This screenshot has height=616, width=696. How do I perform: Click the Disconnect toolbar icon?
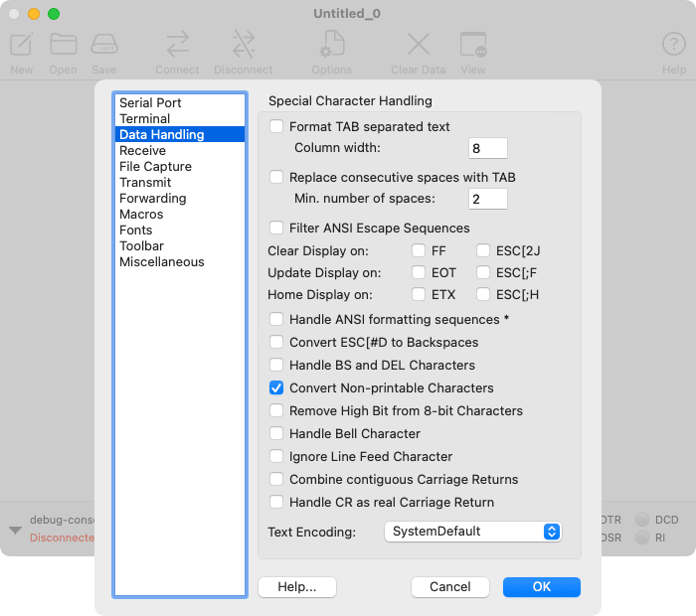pyautogui.click(x=243, y=45)
